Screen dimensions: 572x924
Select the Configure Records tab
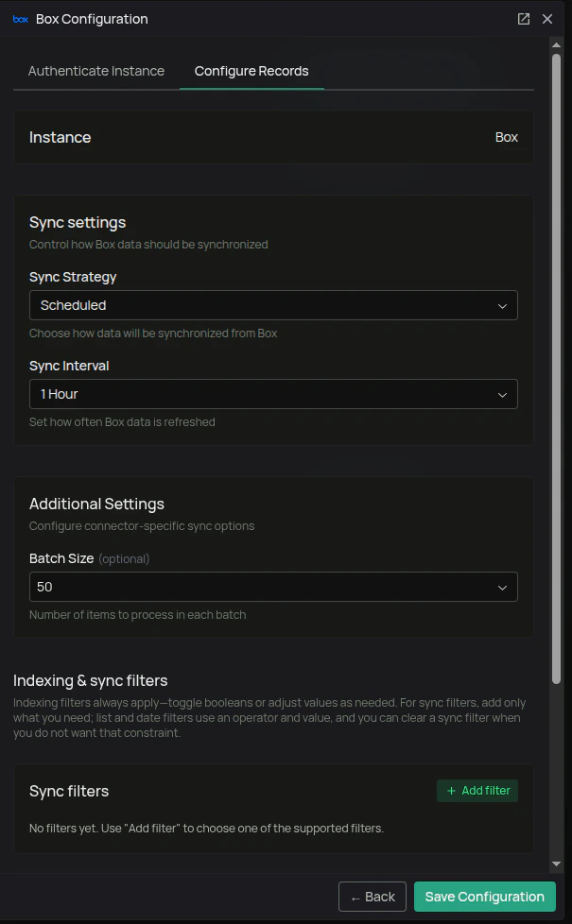point(251,71)
